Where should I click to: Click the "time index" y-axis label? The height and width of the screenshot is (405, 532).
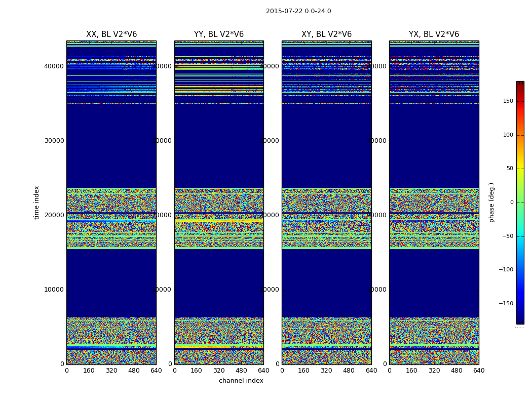36,202
